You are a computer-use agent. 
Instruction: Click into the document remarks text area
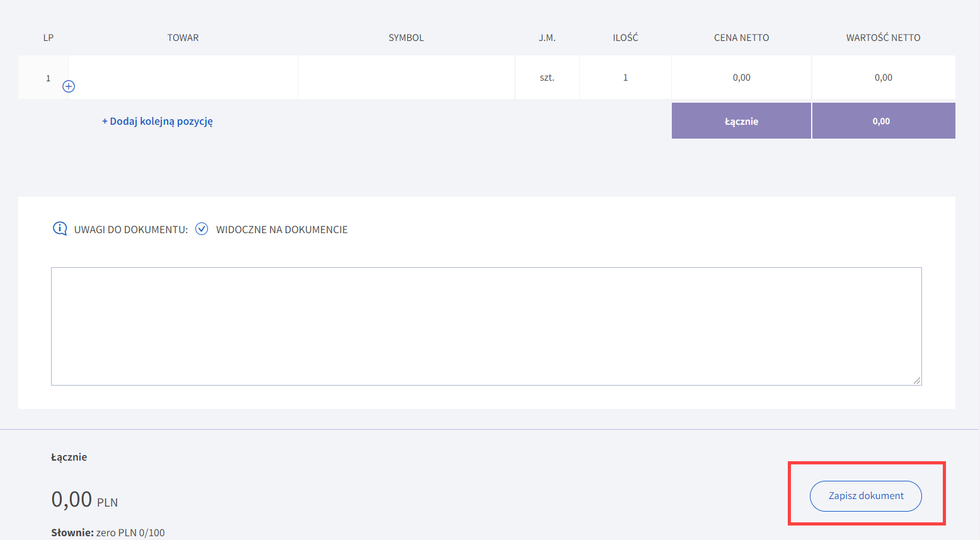tap(486, 326)
